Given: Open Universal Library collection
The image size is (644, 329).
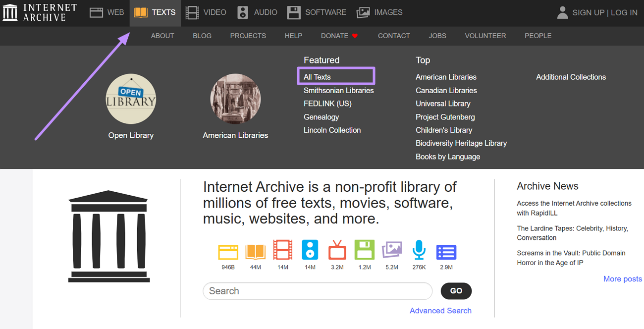Looking at the screenshot, I should click(443, 104).
